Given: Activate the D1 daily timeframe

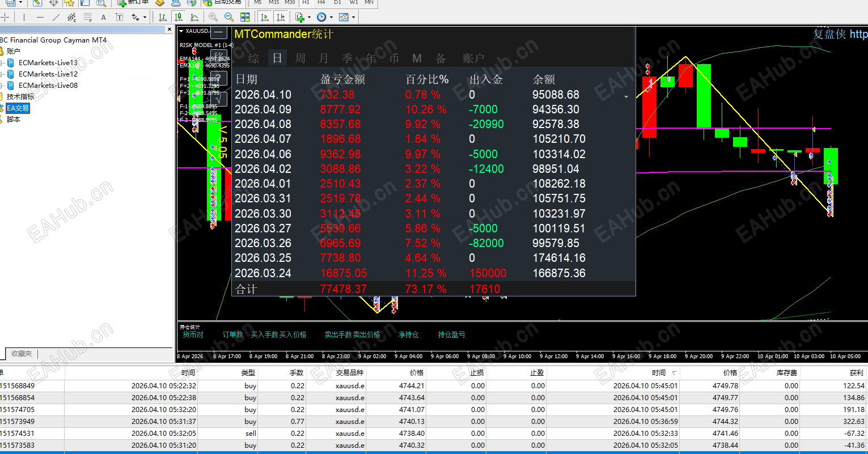Looking at the screenshot, I should click(337, 5).
